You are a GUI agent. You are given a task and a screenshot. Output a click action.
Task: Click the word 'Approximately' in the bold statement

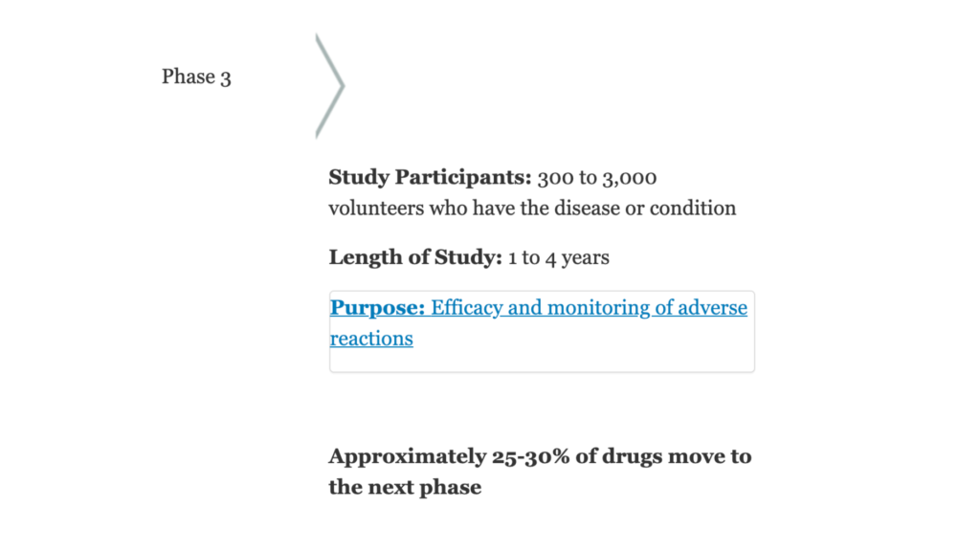point(408,456)
